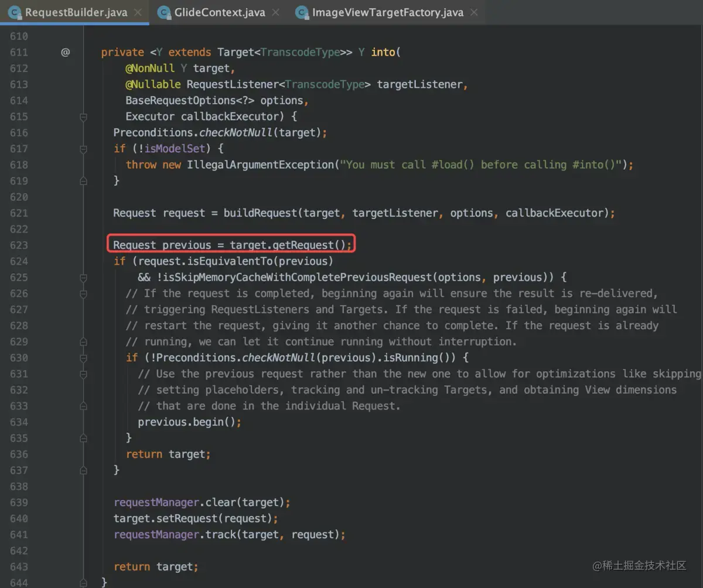Click 'isModelSet' on line 617
Viewport: 703px width, 588px height.
(x=175, y=149)
